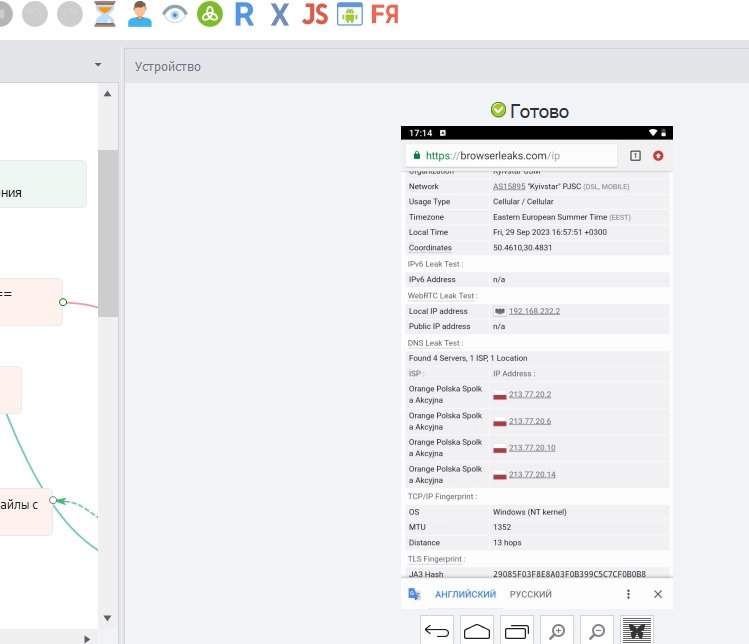
Task: Open the JS script toolbar icon
Action: [x=315, y=14]
